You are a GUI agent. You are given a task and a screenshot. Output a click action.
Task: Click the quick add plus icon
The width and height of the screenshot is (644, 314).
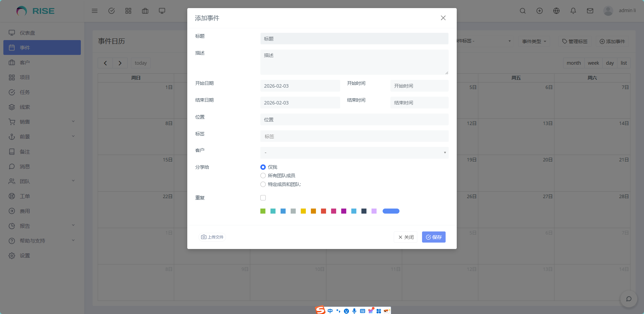(540, 11)
